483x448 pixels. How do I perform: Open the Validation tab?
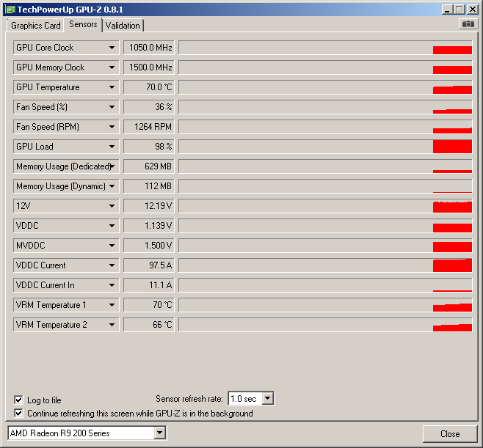pos(123,26)
